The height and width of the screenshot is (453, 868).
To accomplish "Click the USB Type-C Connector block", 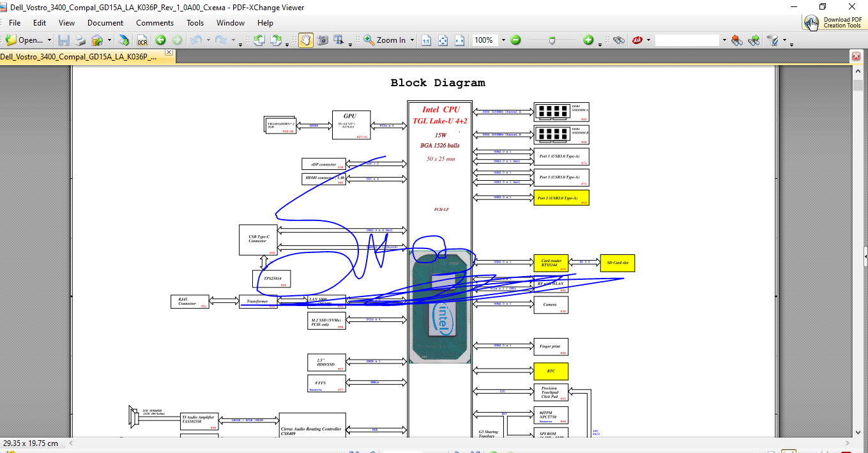I will pos(258,240).
